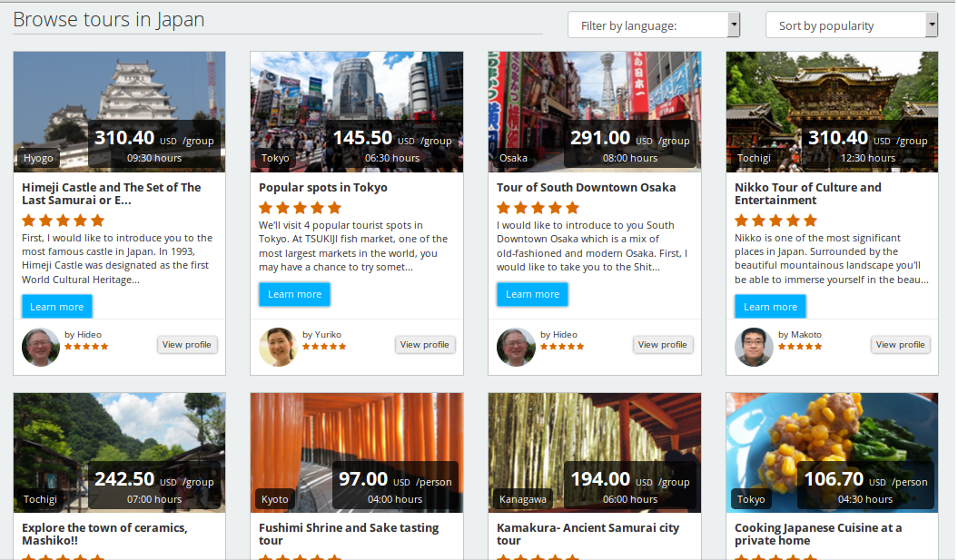Click Hideo's avatar on Himeji Castle card
Screen dimensions: 958x560
tap(41, 347)
